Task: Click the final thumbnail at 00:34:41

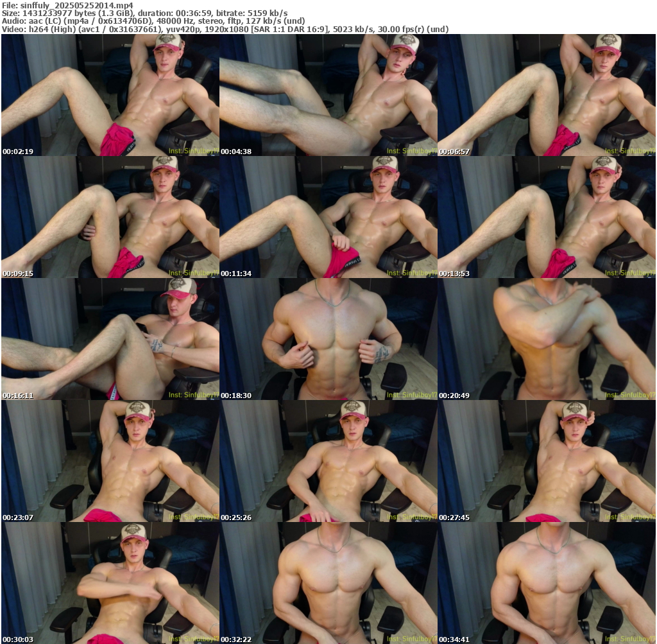Action: click(x=546, y=583)
